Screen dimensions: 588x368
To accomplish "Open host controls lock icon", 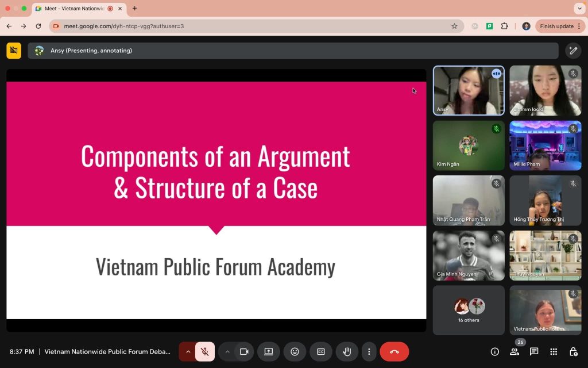I will pos(573,352).
